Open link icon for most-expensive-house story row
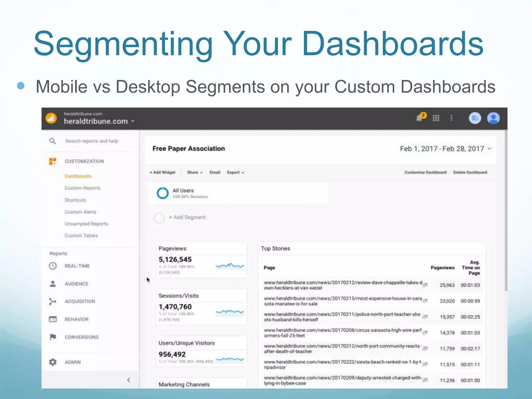This screenshot has height=399, width=532. [x=425, y=301]
